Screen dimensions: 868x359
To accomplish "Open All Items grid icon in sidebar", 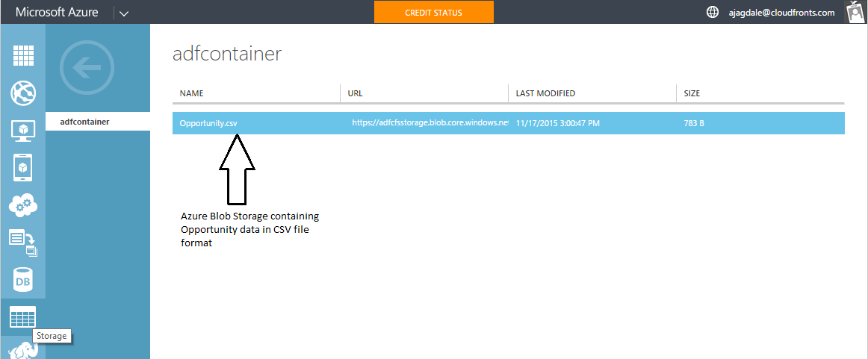I will coord(23,56).
